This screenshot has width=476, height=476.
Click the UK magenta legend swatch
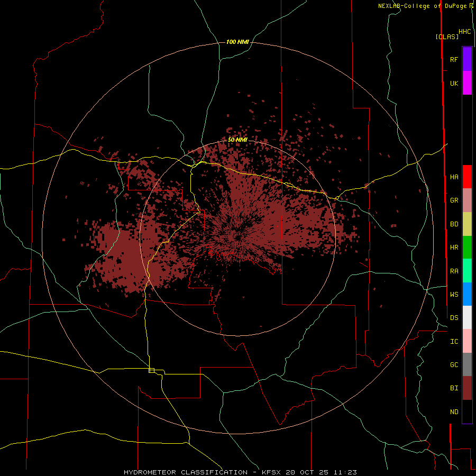pyautogui.click(x=467, y=83)
